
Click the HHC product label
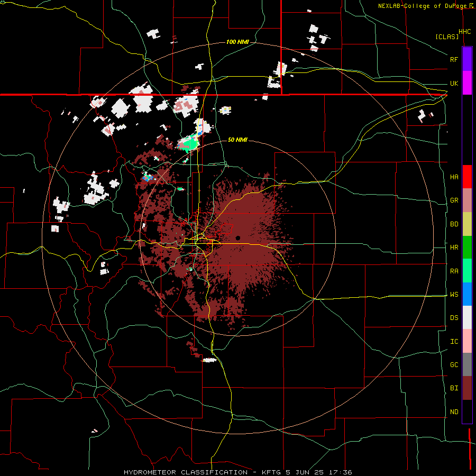tap(464, 32)
